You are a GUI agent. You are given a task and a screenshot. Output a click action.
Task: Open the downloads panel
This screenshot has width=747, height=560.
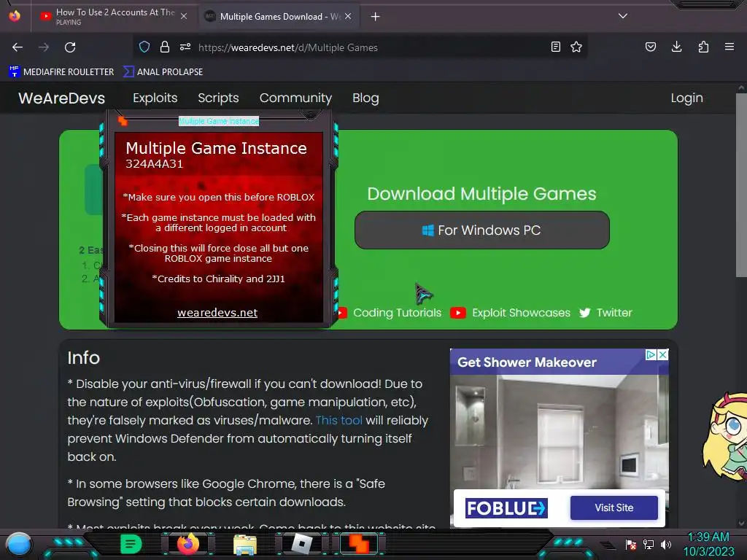pyautogui.click(x=676, y=47)
